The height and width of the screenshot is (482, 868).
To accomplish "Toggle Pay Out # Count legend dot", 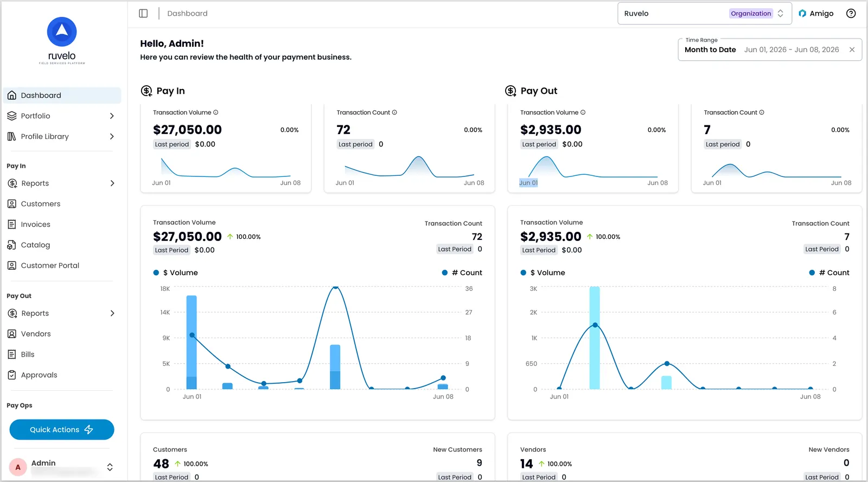I will [x=812, y=273].
